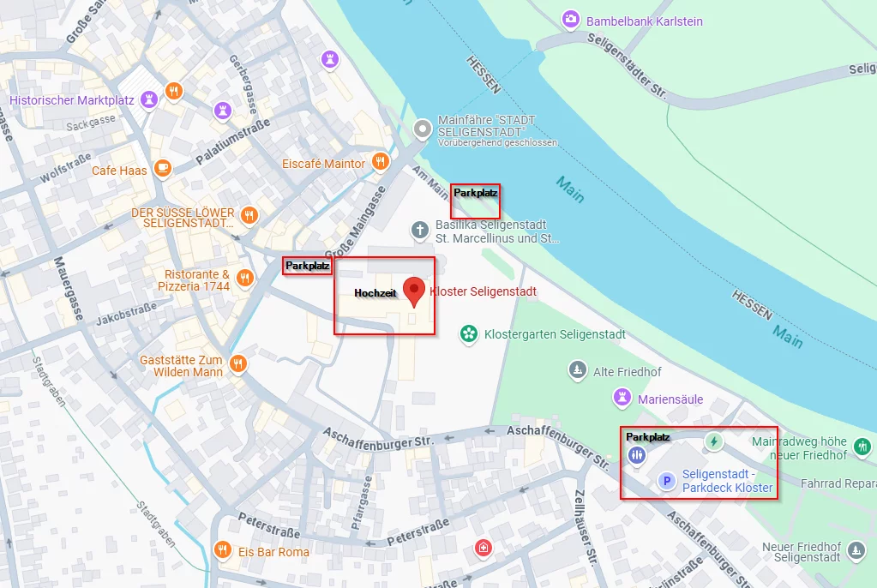Open the Historischer Marktplatz purple landmark icon
Screen dimensions: 877x588
tap(149, 100)
